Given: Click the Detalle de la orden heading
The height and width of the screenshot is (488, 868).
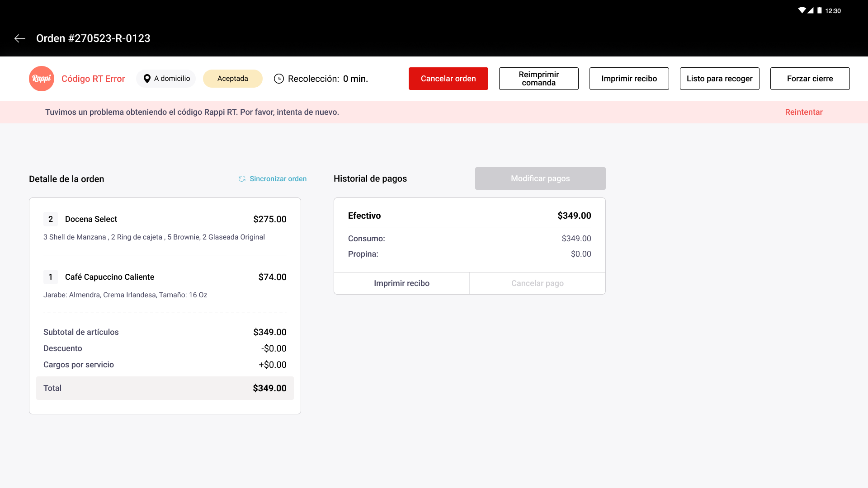Looking at the screenshot, I should pyautogui.click(x=66, y=179).
